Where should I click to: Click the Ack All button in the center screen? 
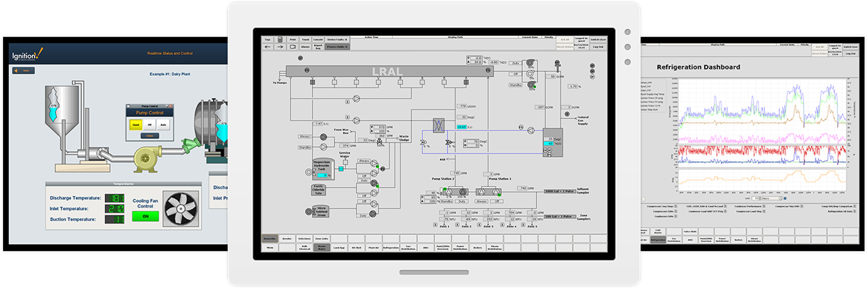(565, 39)
